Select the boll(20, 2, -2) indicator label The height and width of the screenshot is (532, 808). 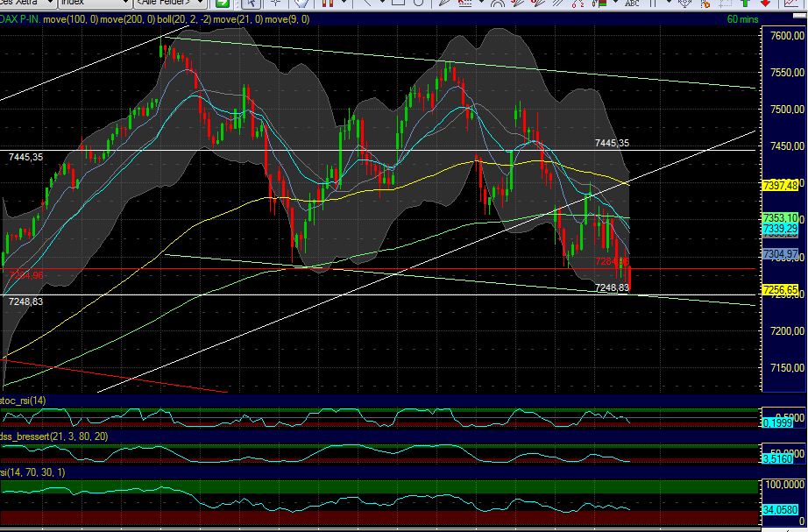(x=183, y=19)
